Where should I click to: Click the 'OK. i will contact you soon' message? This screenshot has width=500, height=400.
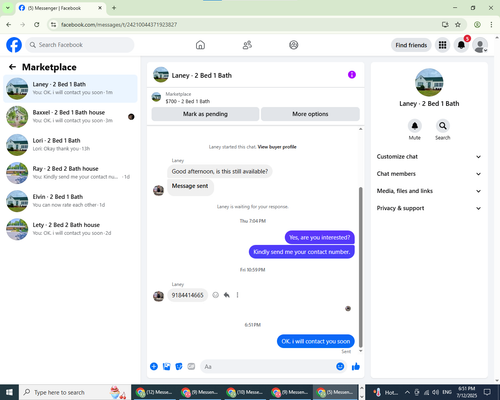316,341
